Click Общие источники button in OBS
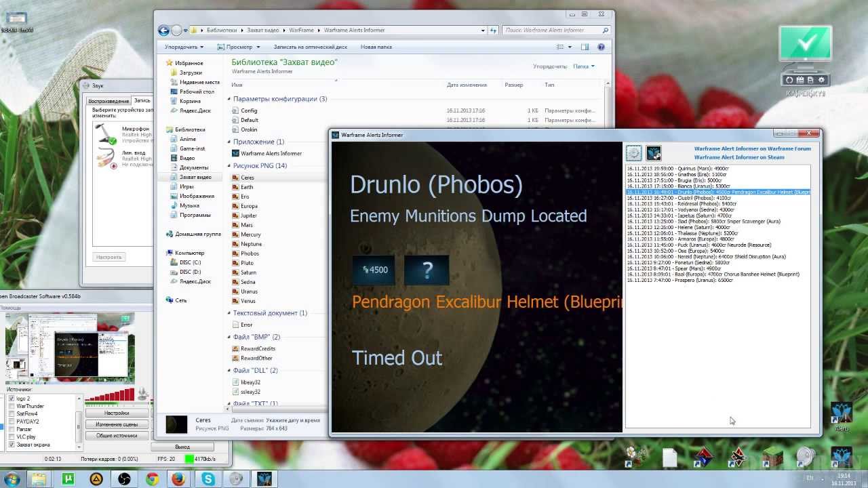The image size is (868, 488). pyautogui.click(x=117, y=436)
